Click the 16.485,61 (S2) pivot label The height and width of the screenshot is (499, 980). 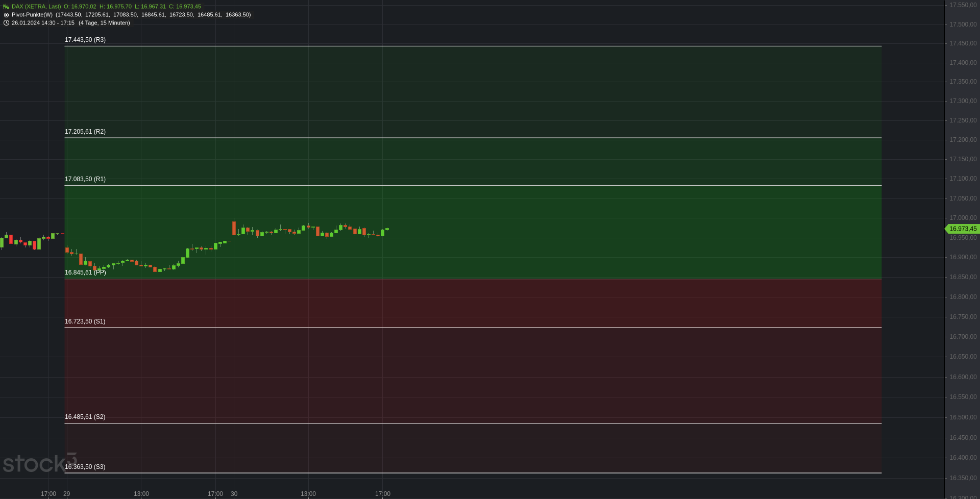click(85, 417)
